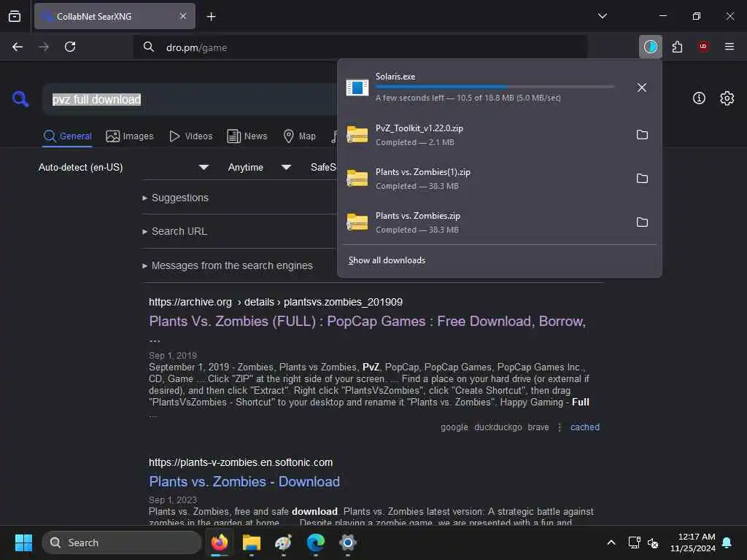Open the notification bell icon
This screenshot has width=747, height=560.
(x=727, y=542)
